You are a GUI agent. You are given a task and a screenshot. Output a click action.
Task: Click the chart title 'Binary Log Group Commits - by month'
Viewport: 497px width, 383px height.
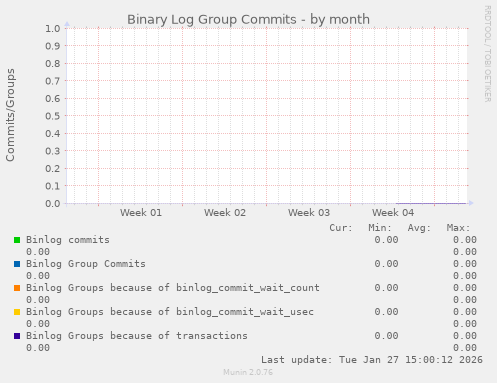(x=248, y=19)
